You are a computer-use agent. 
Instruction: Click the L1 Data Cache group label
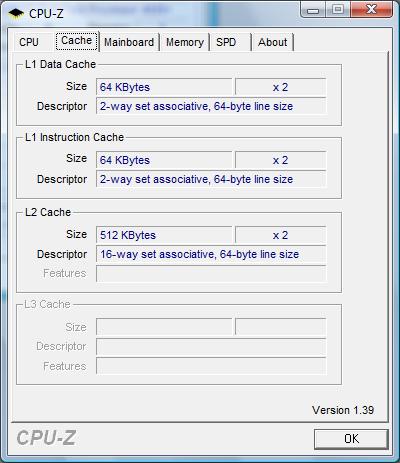coord(60,64)
